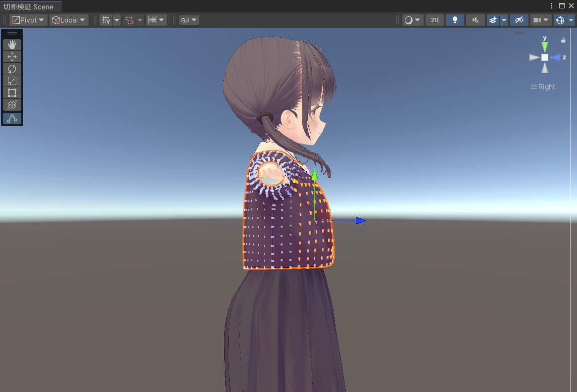Click the increment snapping ruler icon
The height and width of the screenshot is (392, 577).
152,20
